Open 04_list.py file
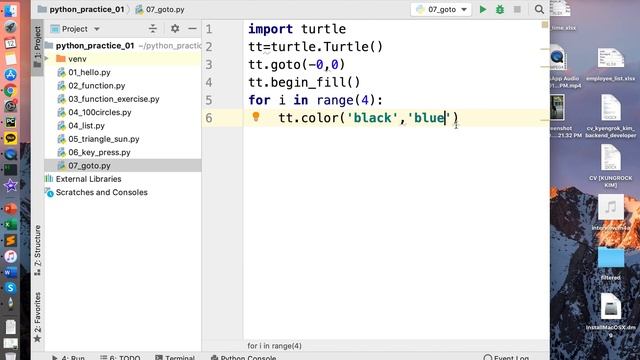 87,126
